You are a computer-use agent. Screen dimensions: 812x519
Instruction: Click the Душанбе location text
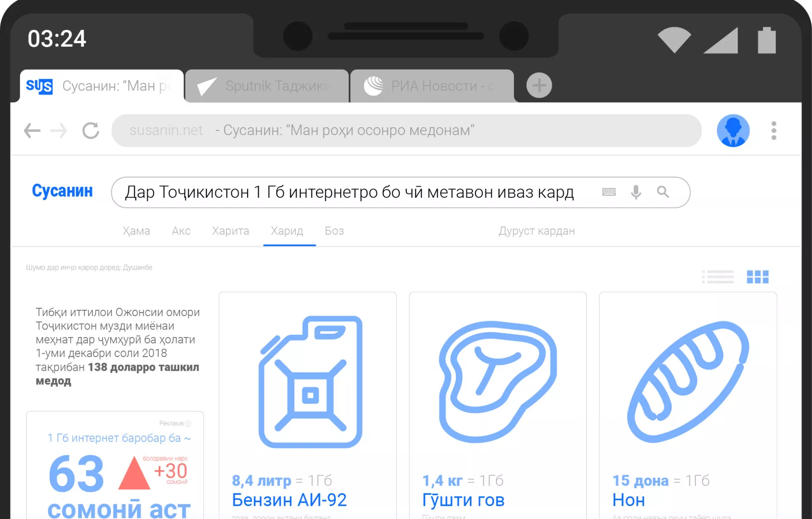tap(137, 268)
